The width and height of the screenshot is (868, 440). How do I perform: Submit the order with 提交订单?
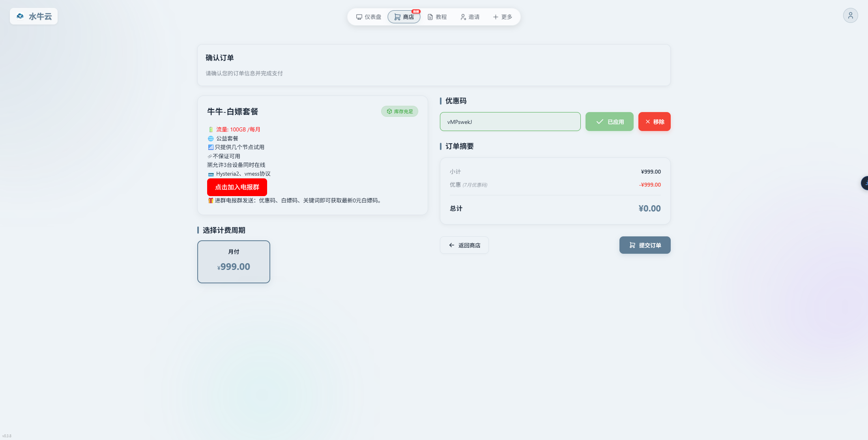click(645, 245)
